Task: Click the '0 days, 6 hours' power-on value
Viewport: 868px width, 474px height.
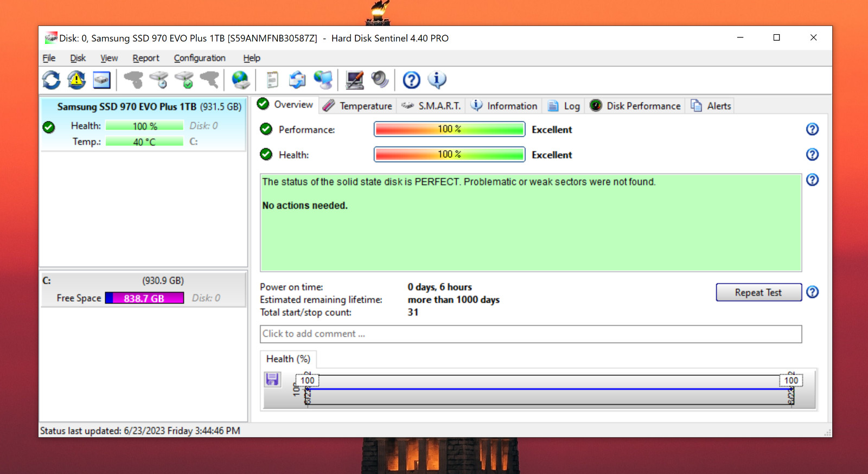Action: coord(440,287)
